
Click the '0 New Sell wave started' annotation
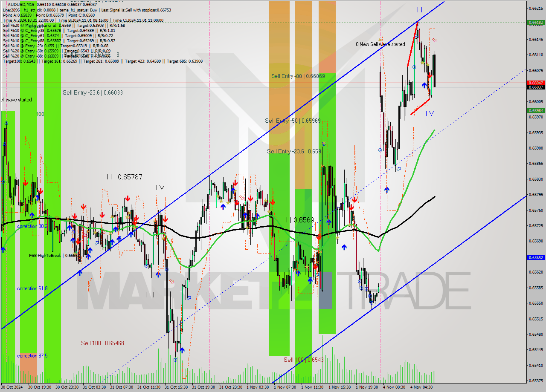click(x=380, y=44)
